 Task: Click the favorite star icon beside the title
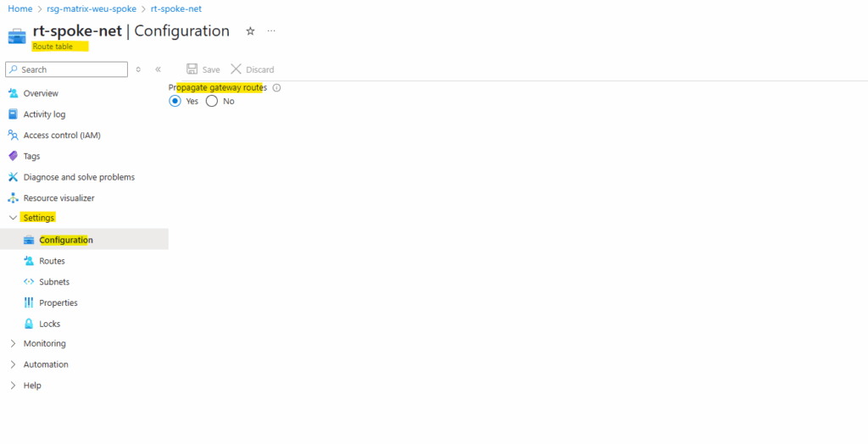click(250, 31)
